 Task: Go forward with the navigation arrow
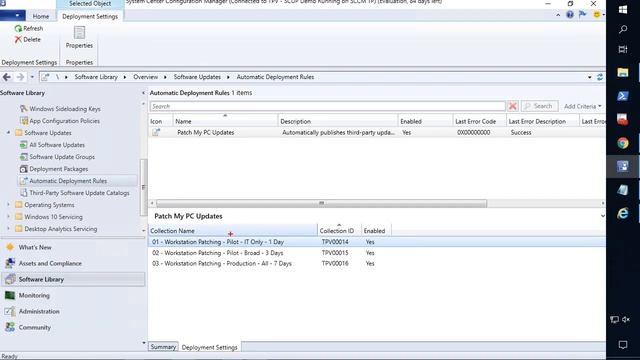coord(20,77)
